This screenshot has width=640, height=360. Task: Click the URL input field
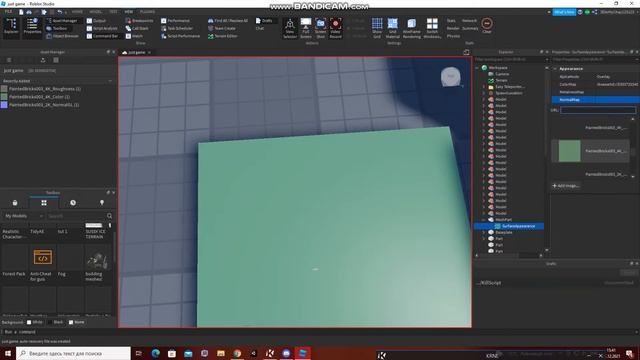coord(598,110)
